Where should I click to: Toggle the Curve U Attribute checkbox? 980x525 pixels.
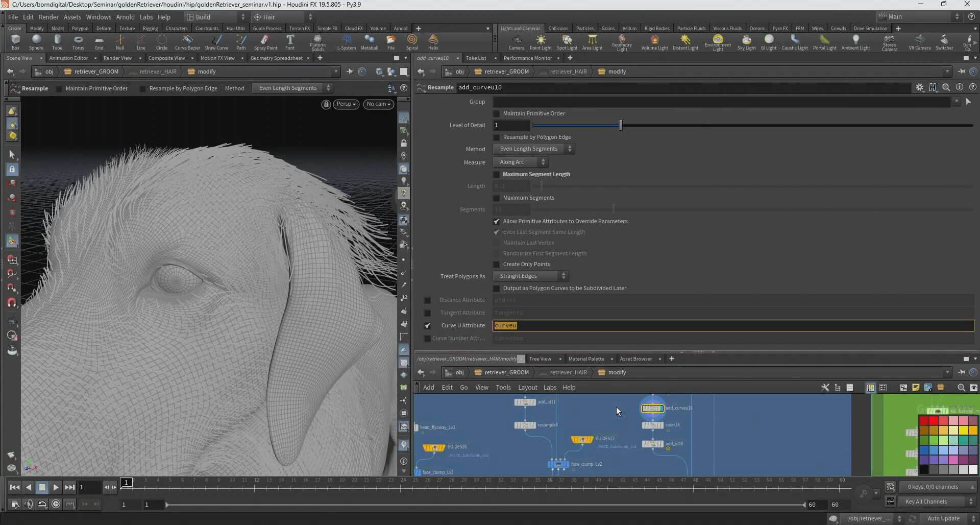[428, 326]
